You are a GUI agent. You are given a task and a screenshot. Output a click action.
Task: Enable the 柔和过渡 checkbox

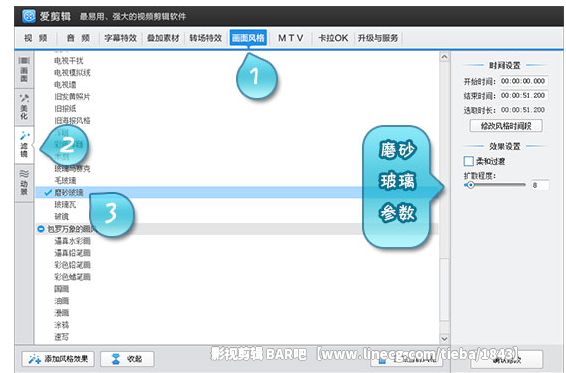pyautogui.click(x=469, y=161)
